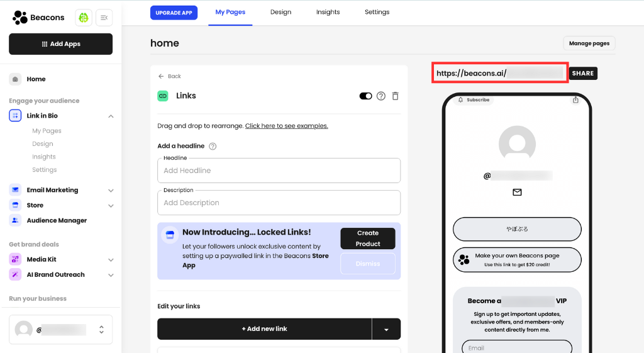Click the UPGRADE APP button

(x=174, y=13)
